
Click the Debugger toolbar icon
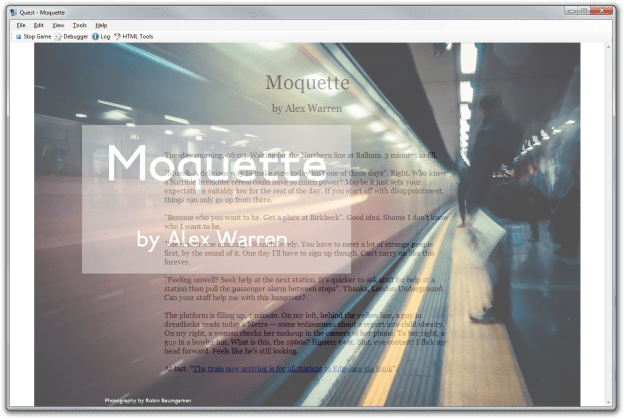tap(58, 37)
